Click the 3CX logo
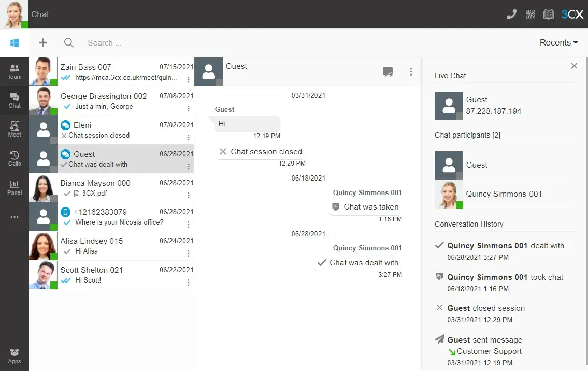588x371 pixels. tap(572, 14)
